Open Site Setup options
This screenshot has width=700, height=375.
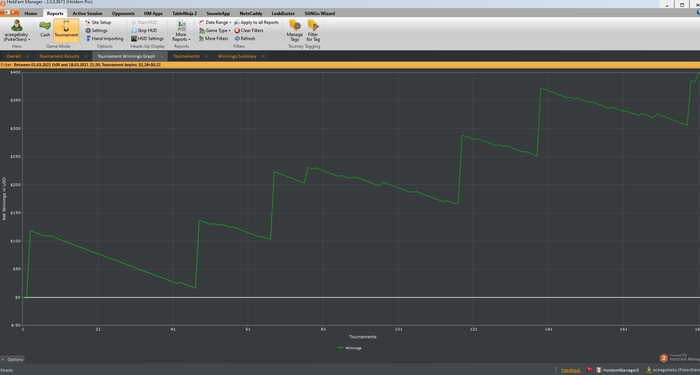tap(98, 22)
